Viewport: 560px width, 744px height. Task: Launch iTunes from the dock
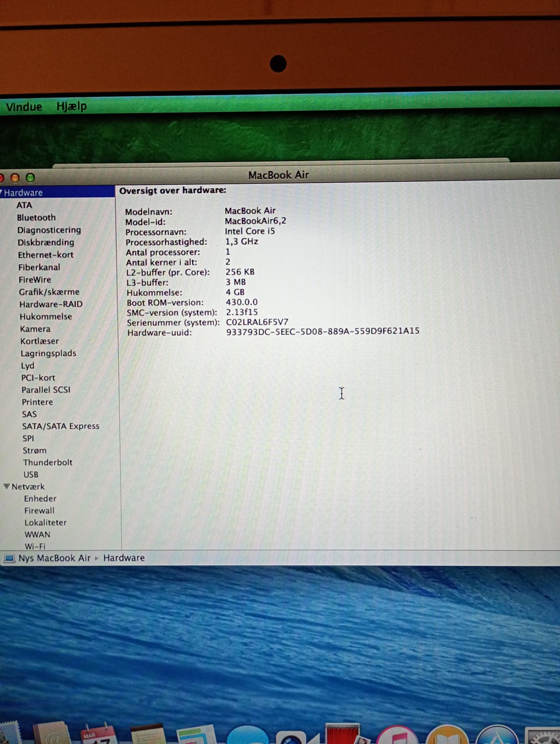pyautogui.click(x=397, y=735)
